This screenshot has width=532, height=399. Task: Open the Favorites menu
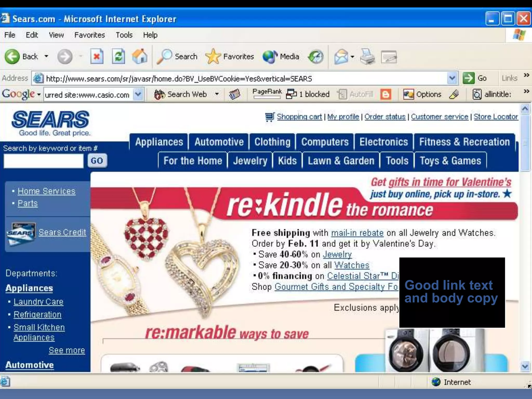[x=90, y=35]
